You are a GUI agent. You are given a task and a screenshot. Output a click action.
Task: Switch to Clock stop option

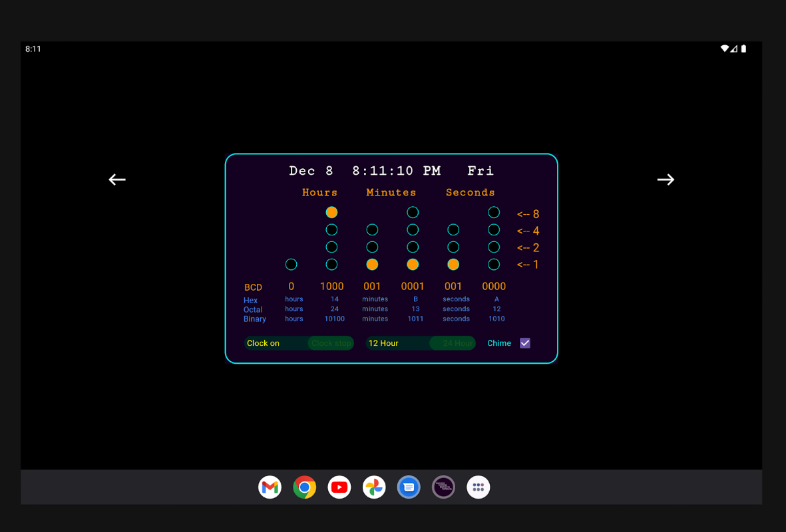[x=331, y=343]
